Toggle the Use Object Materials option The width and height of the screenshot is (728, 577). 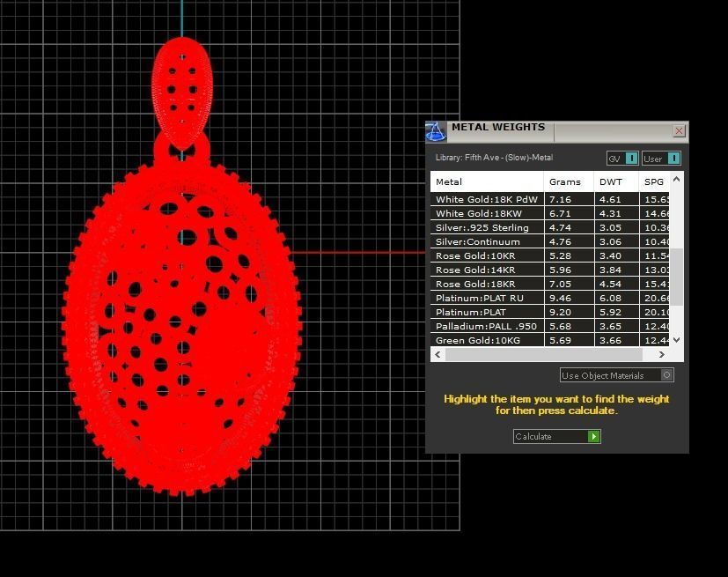pos(616,375)
